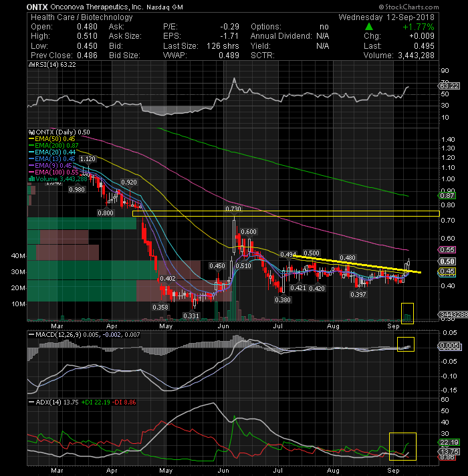468x476 pixels.
Task: Click the green up-arrow change indicator
Action: 369,27
